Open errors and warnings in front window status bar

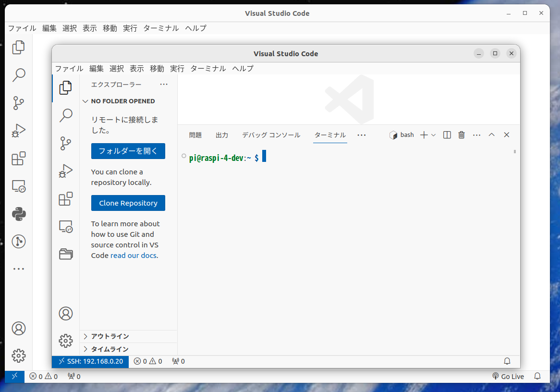click(148, 362)
